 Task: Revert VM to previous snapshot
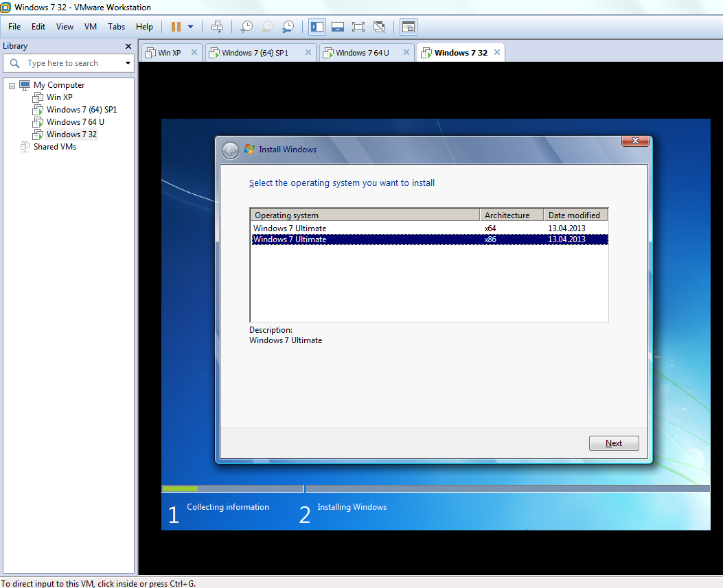pyautogui.click(x=267, y=27)
